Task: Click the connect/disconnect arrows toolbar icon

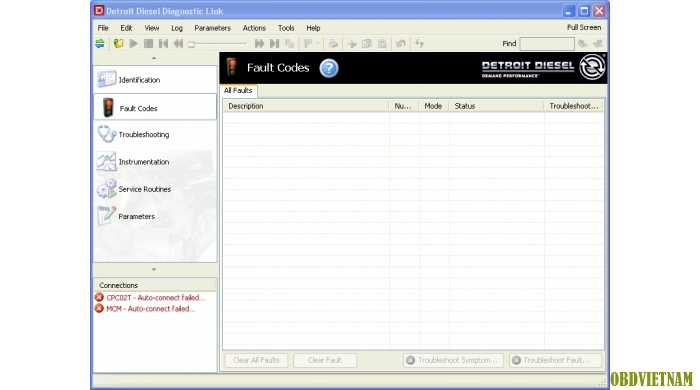Action: pos(100,44)
